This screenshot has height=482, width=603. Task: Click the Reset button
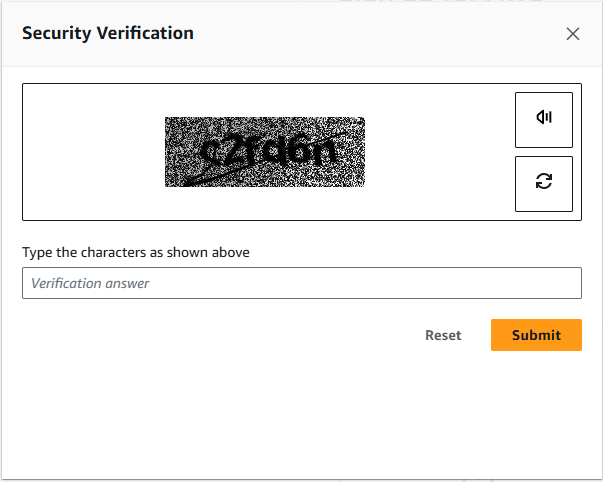coord(443,335)
